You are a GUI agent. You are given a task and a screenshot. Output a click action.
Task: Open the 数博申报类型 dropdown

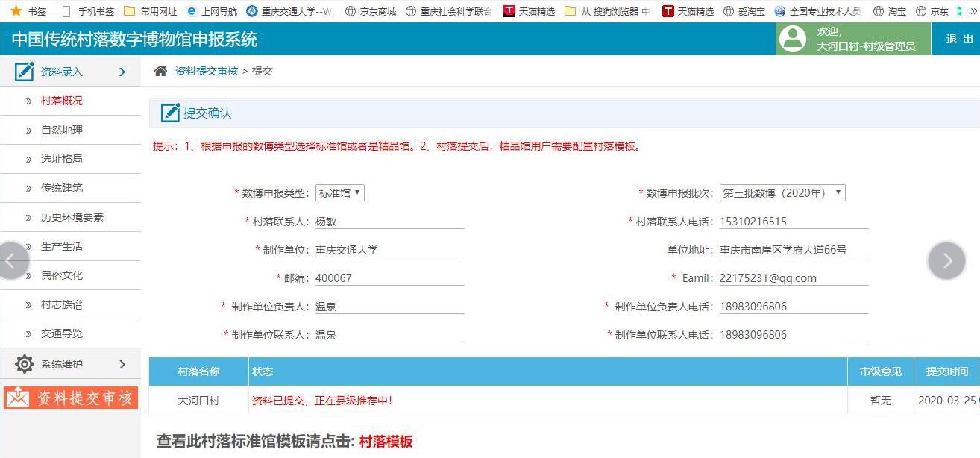coord(339,193)
